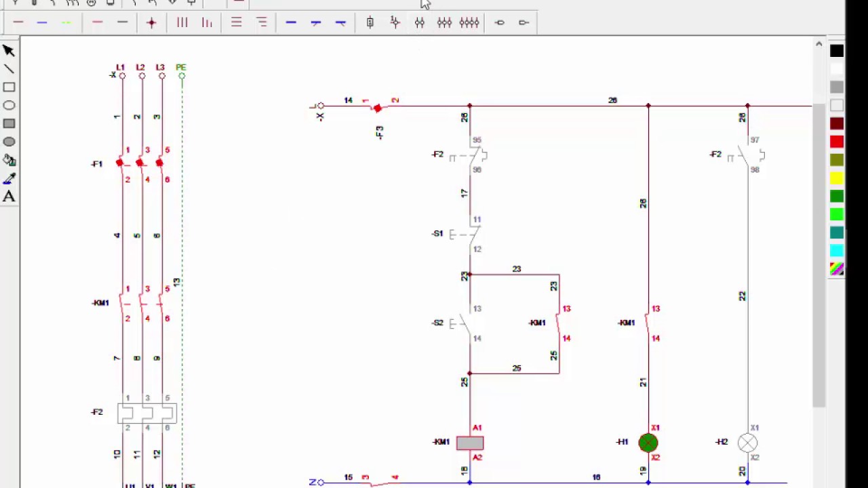
Task: Choose the blue line with tick icon
Action: [316, 22]
